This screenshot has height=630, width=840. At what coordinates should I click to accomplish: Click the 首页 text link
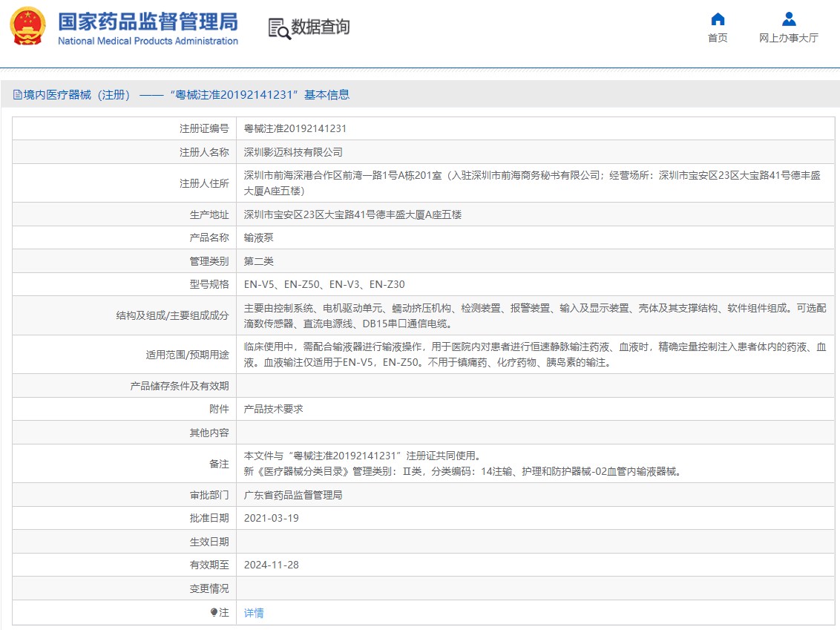pos(718,38)
